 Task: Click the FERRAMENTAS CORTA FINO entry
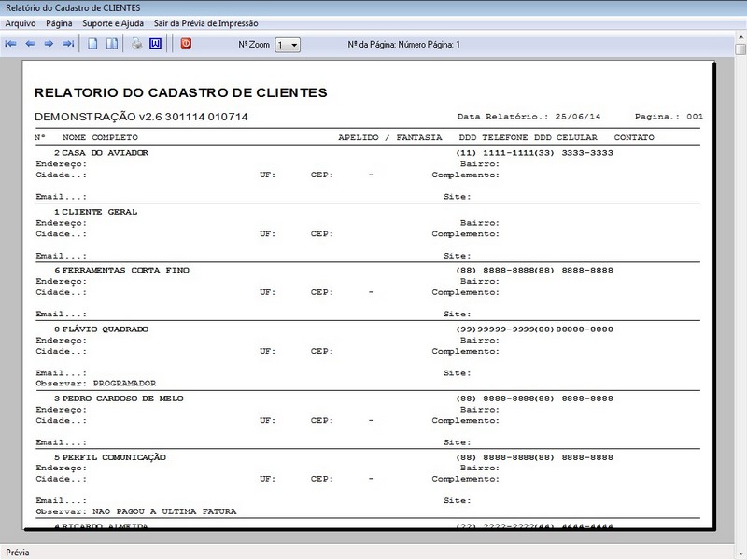(x=125, y=270)
